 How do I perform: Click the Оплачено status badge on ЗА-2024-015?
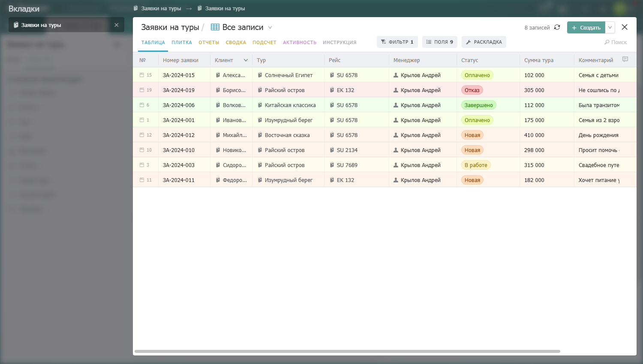477,75
